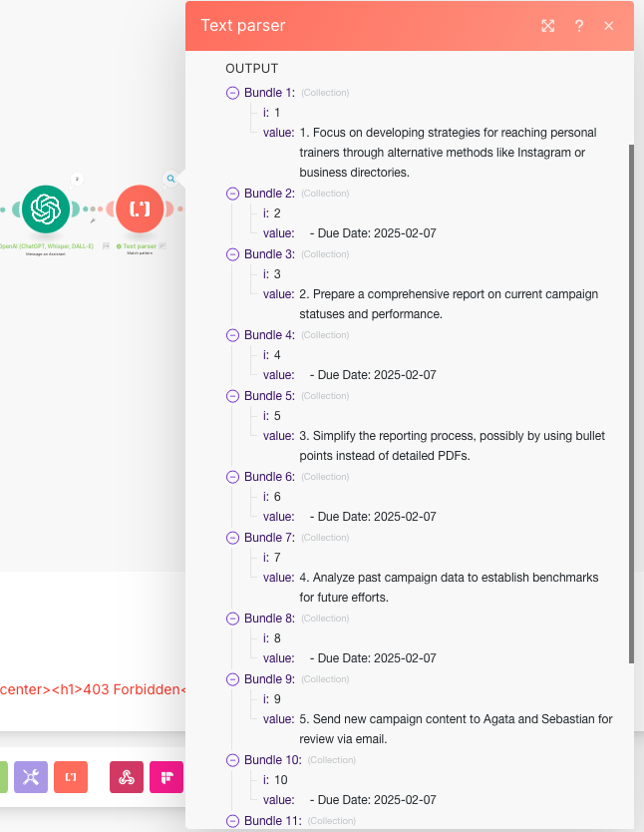Screen dimensions: 644x832
Task: Open the Text parser favorite tile
Action: 71,777
